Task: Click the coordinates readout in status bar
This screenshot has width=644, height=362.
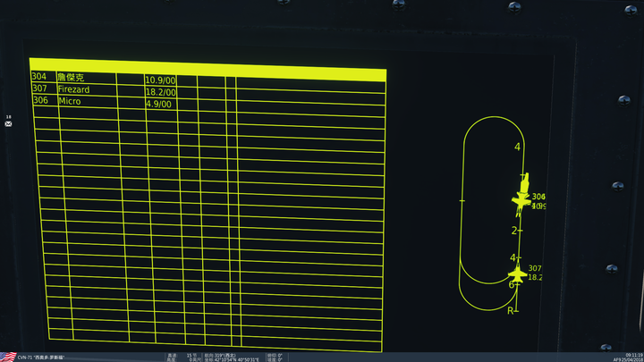Action: click(x=232, y=359)
